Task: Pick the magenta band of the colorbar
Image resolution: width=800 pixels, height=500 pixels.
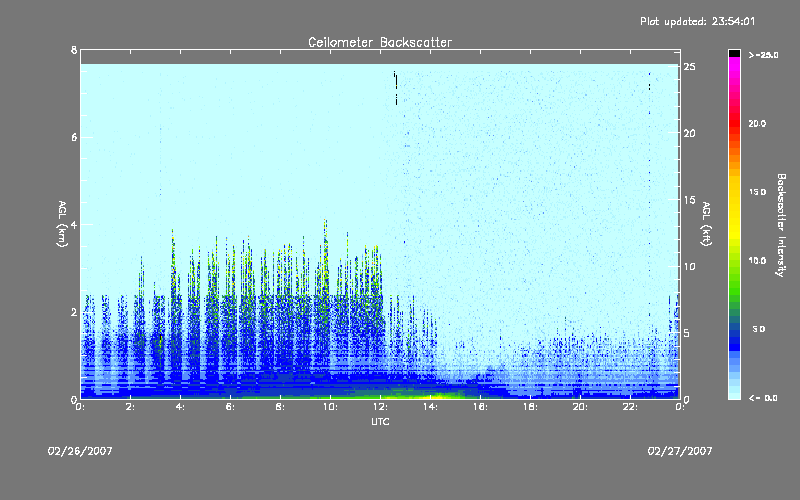Action: coord(734,64)
